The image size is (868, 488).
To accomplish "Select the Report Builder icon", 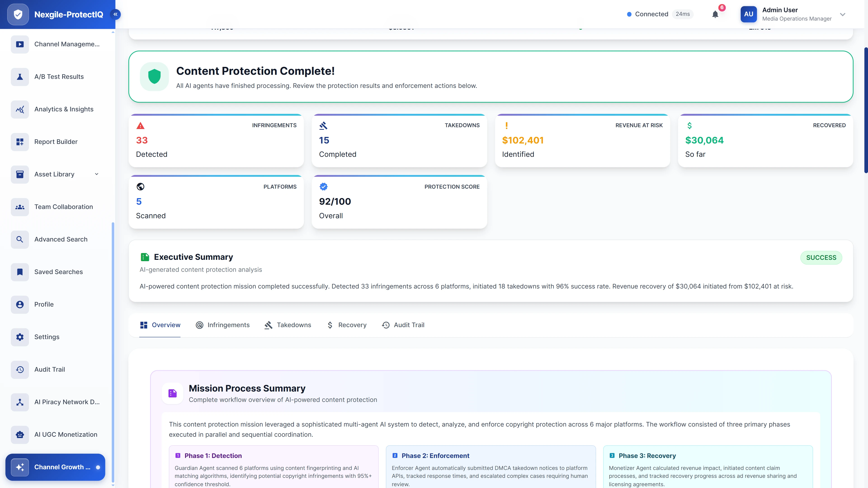I will pyautogui.click(x=19, y=141).
